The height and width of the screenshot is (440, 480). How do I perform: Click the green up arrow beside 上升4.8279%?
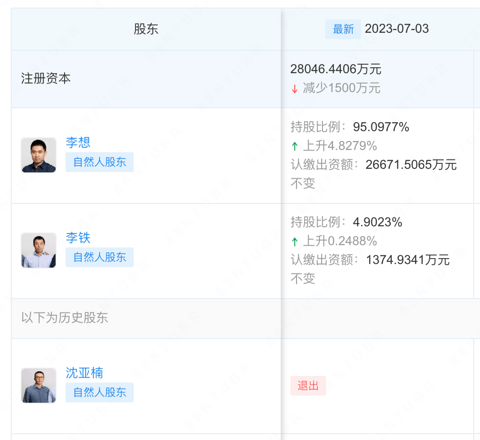[x=294, y=146]
